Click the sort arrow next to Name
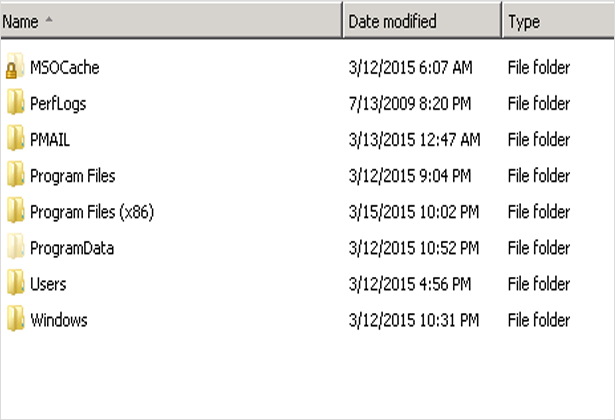615x420 pixels. pyautogui.click(x=49, y=18)
